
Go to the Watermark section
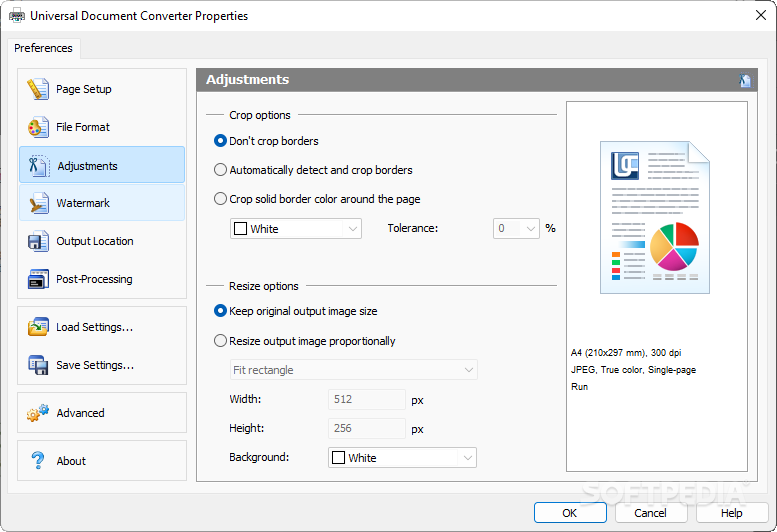click(102, 203)
